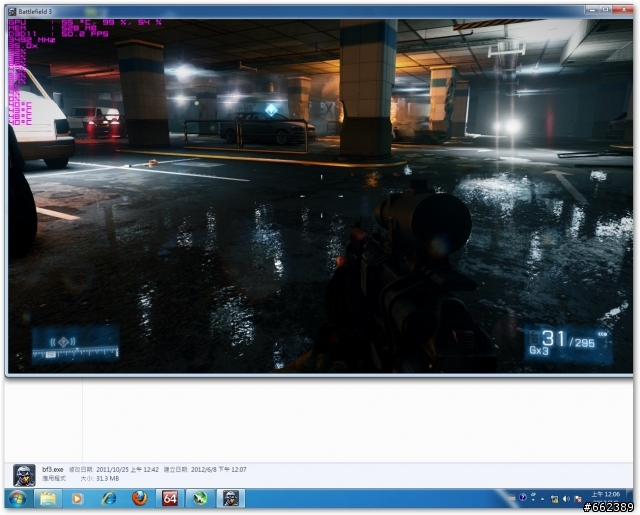Image resolution: width=640 pixels, height=515 pixels.
Task: Launch Firefox from the taskbar
Action: pos(139,498)
